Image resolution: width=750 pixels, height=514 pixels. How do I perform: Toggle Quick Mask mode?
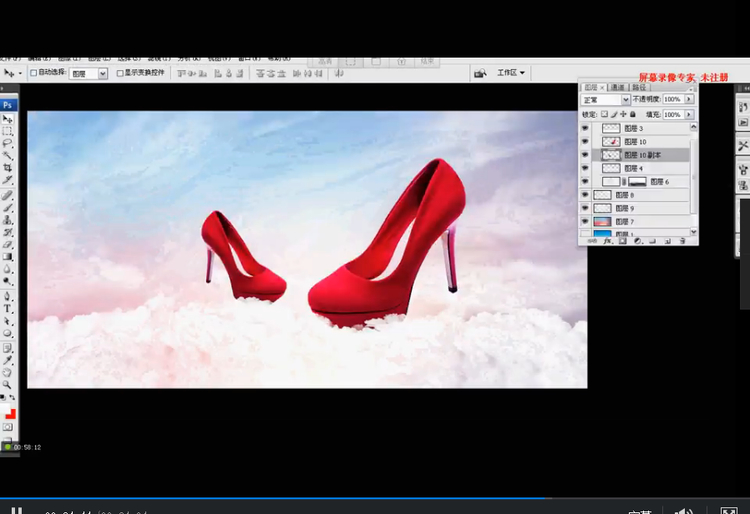click(7, 427)
